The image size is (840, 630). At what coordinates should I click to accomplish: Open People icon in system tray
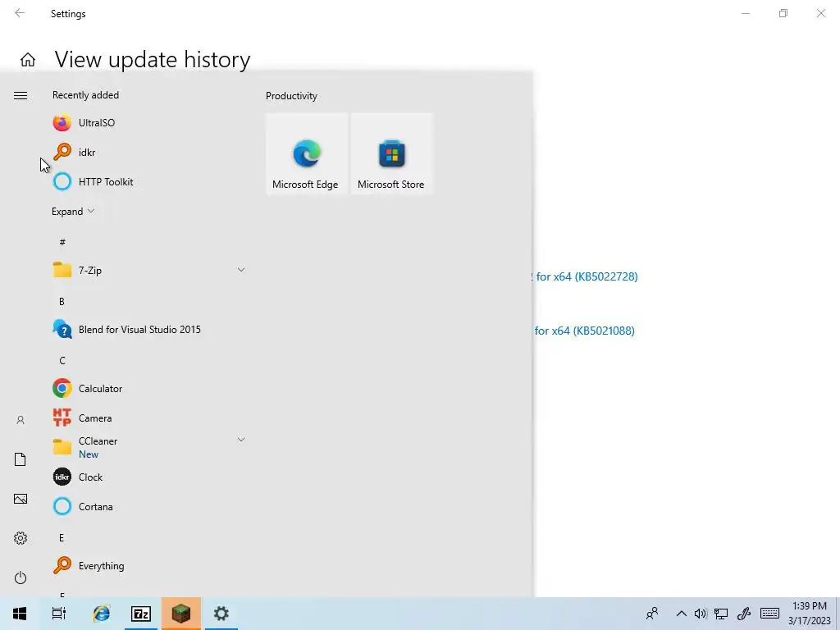click(652, 614)
